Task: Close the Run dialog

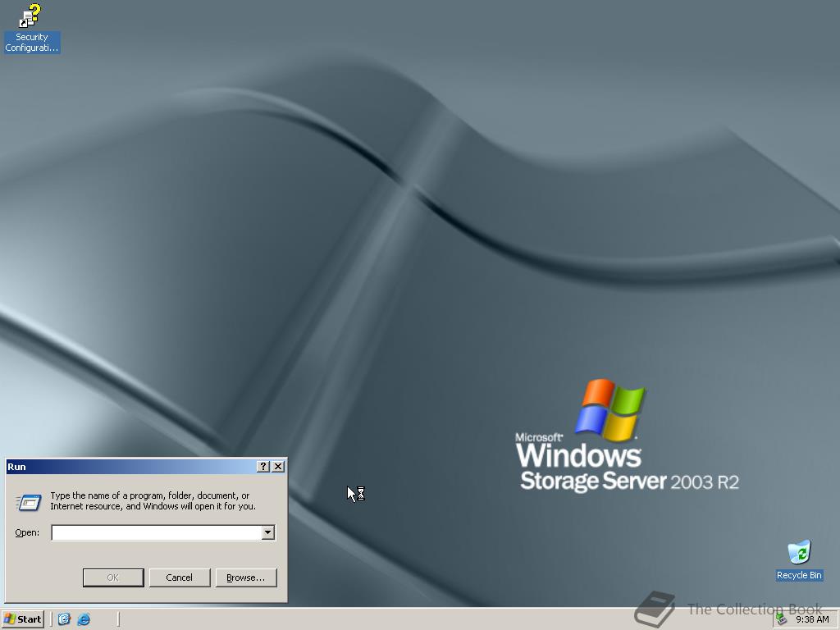Action: 278,467
